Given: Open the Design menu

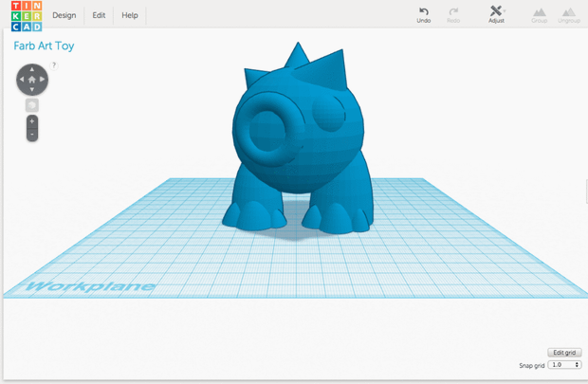Looking at the screenshot, I should [x=64, y=15].
